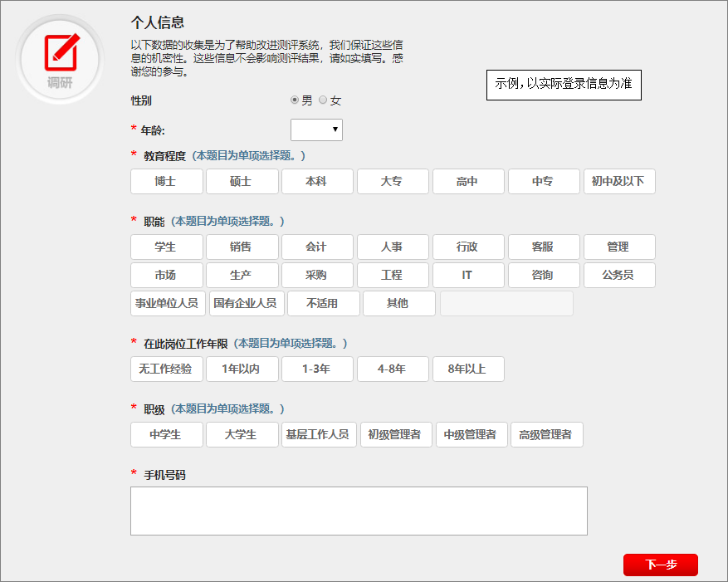
Task: Select 基层工作人员 job level
Action: click(x=319, y=434)
